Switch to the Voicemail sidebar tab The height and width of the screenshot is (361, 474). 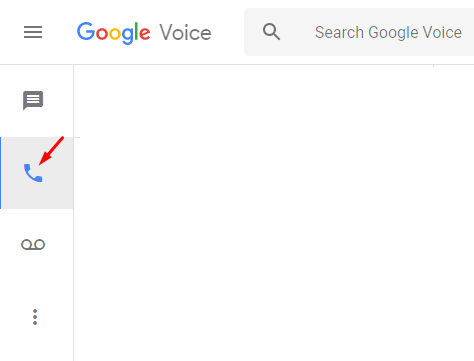pos(37,245)
